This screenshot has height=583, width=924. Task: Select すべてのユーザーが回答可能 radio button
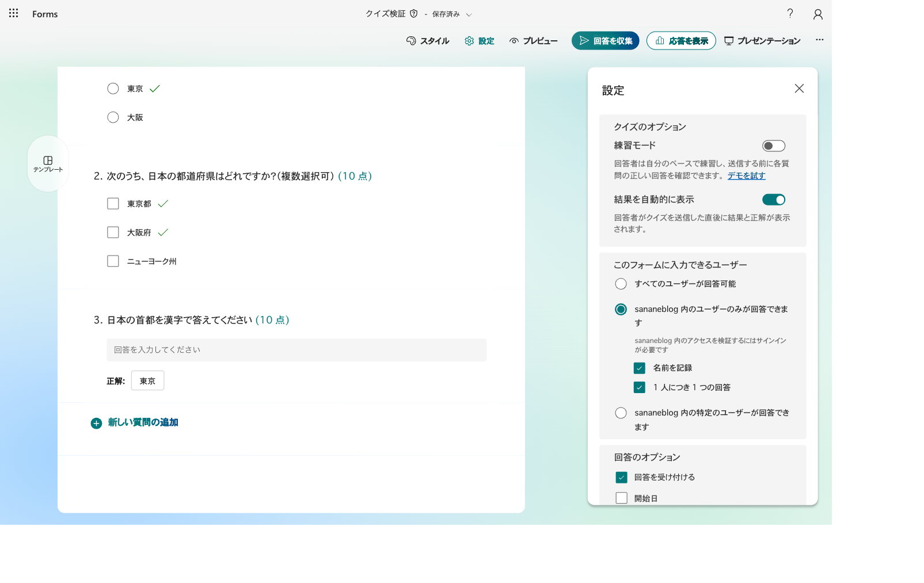tap(621, 284)
